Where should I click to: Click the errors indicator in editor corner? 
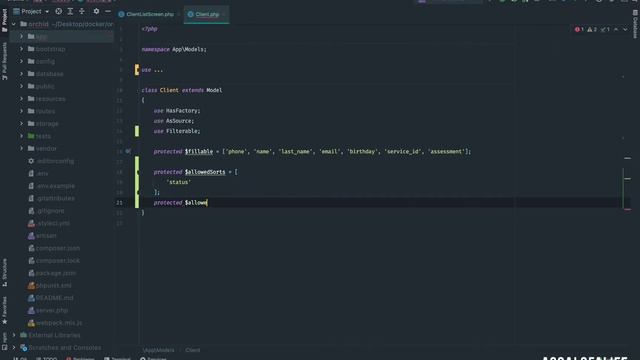579,29
